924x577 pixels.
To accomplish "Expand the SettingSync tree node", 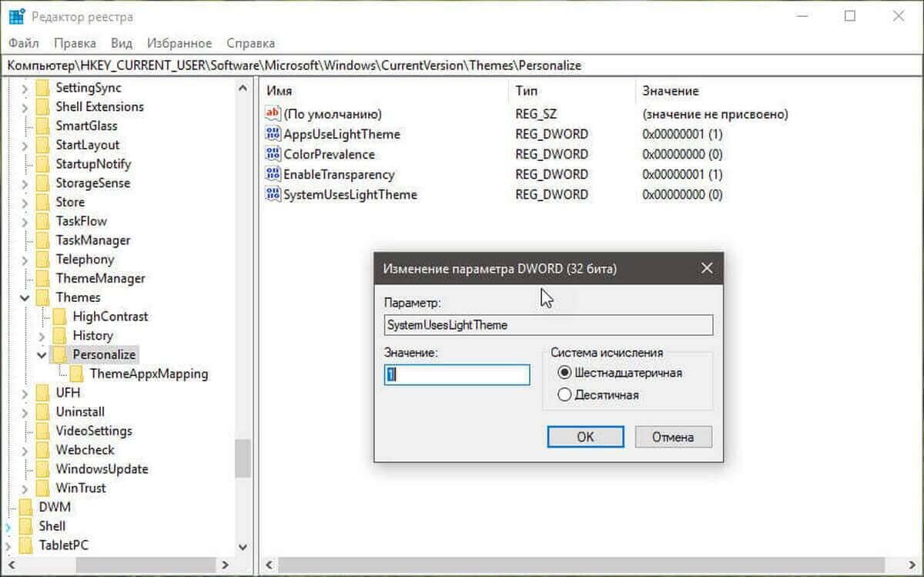I will tap(25, 88).
